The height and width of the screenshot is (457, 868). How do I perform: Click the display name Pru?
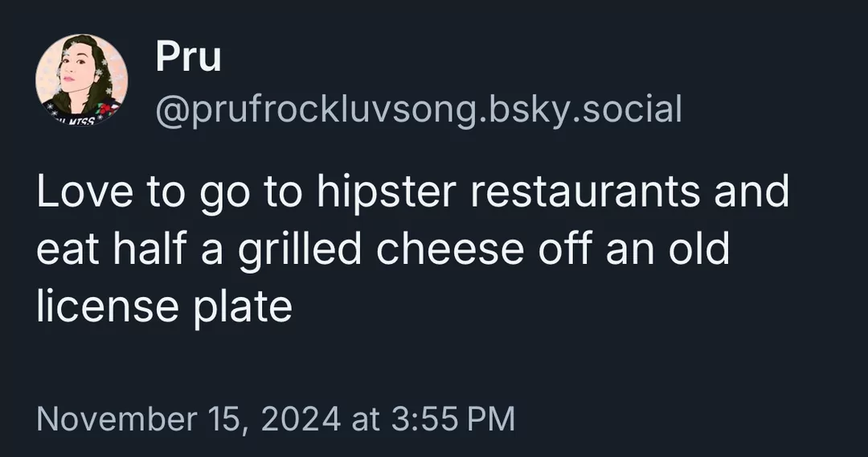pos(188,56)
